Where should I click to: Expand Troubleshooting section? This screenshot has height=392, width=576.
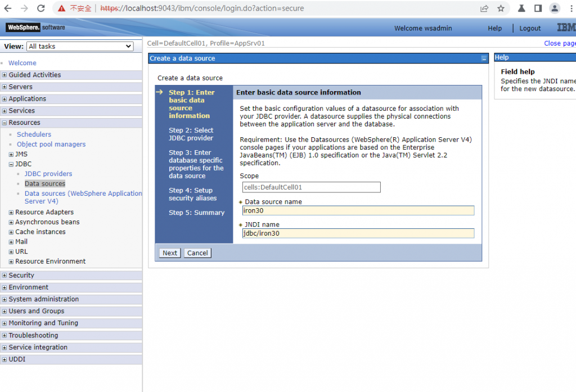tap(4, 335)
